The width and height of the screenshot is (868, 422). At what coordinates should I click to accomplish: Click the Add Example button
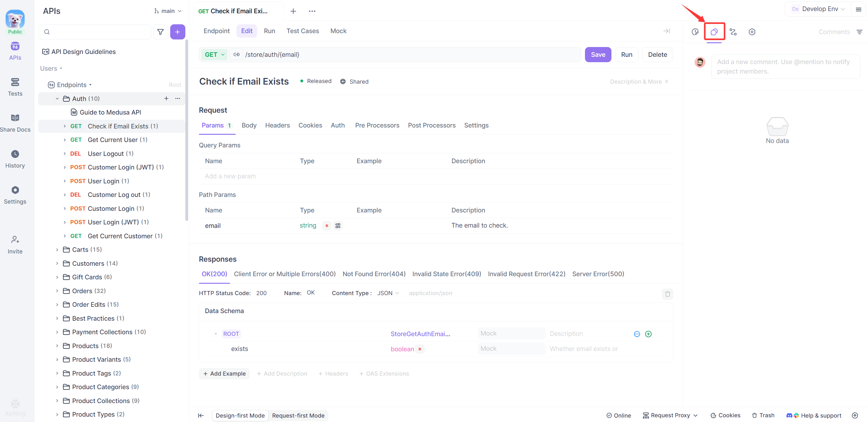pos(224,373)
